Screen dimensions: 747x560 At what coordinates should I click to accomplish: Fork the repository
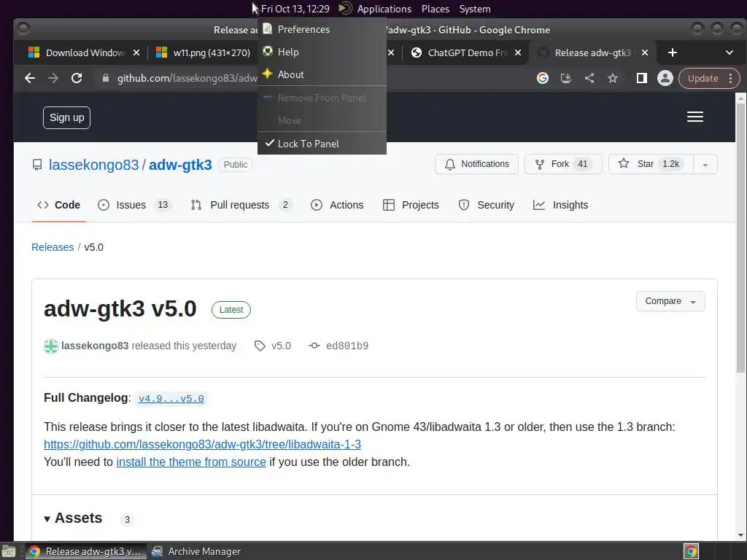point(563,164)
